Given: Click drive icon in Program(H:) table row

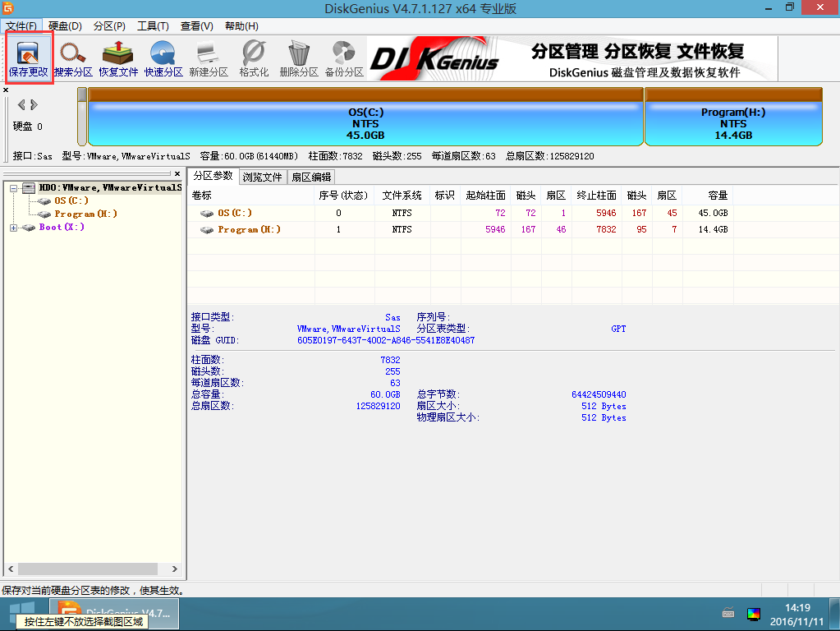Looking at the screenshot, I should (x=207, y=230).
